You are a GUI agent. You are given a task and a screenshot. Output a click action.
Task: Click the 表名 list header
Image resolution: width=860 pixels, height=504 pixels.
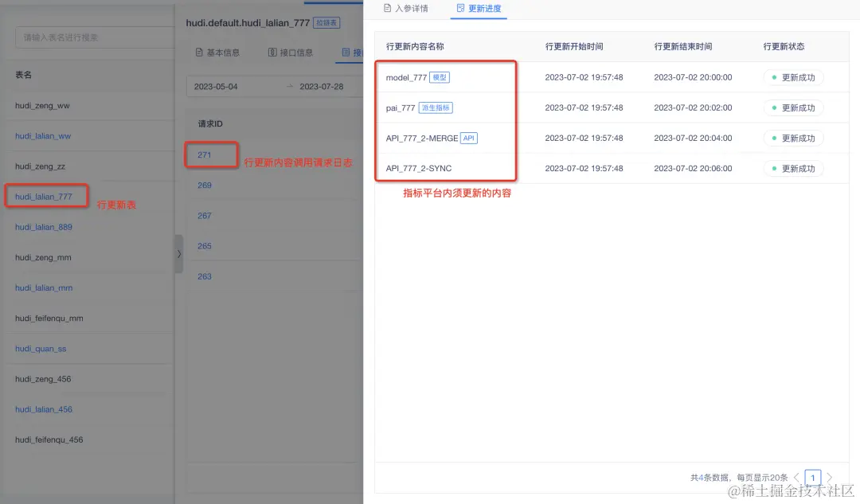pos(24,75)
